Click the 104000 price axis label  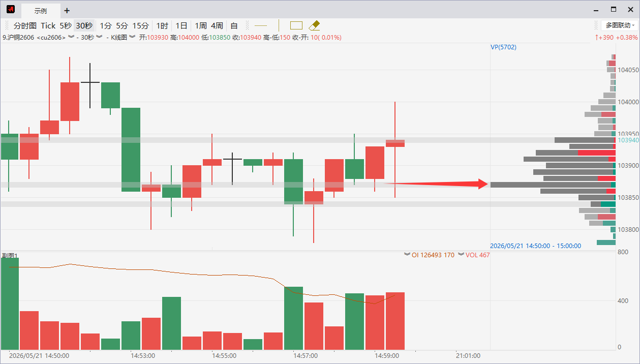628,102
